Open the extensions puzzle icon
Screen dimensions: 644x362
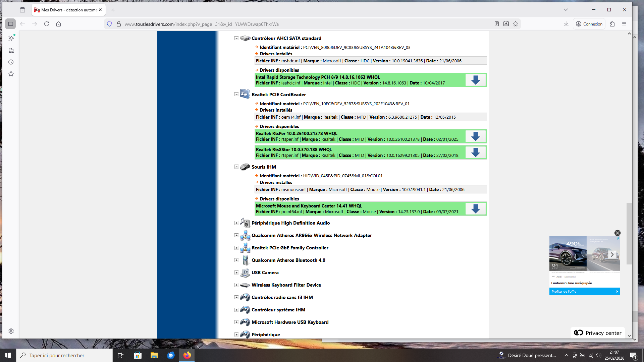tap(612, 24)
